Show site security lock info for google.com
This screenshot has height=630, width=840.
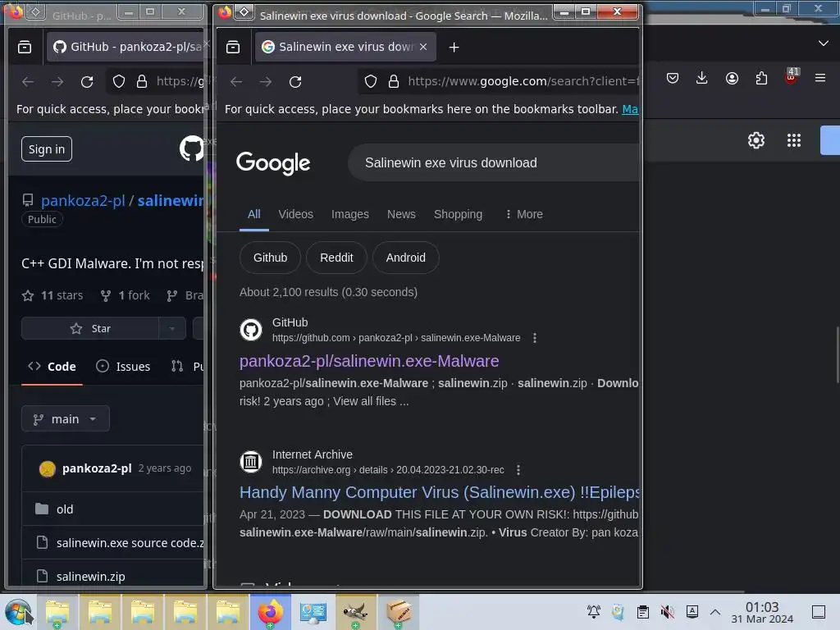[x=394, y=81]
